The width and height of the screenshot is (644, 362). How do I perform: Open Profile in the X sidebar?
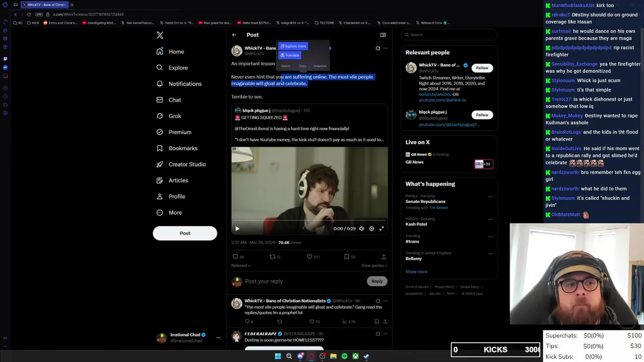(171, 197)
